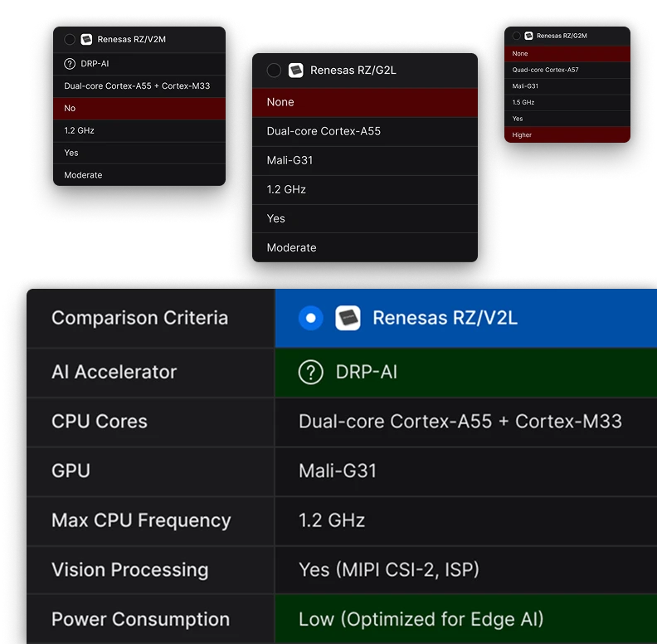Click the red 'No' row in RZ/V2M card
The width and height of the screenshot is (657, 644).
139,109
